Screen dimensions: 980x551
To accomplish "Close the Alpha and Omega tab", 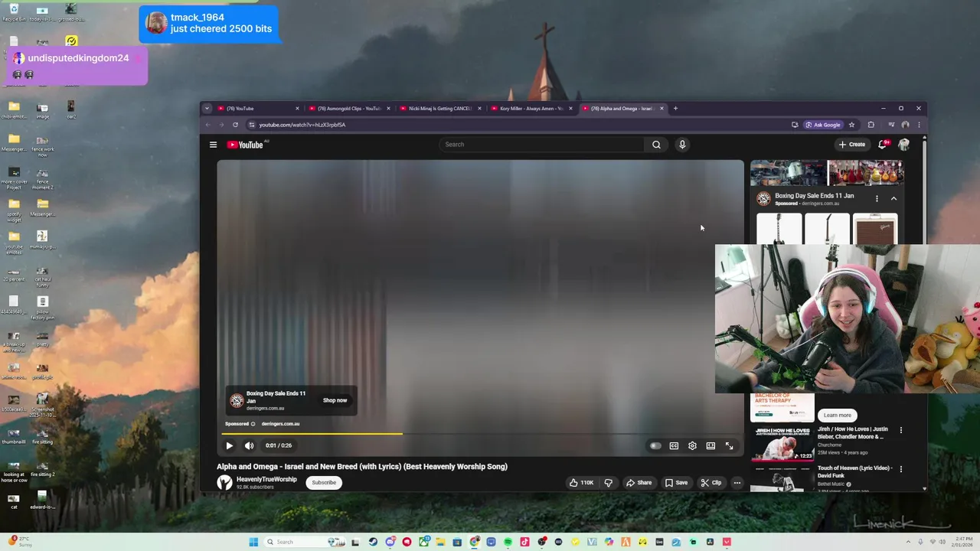I will point(661,109).
